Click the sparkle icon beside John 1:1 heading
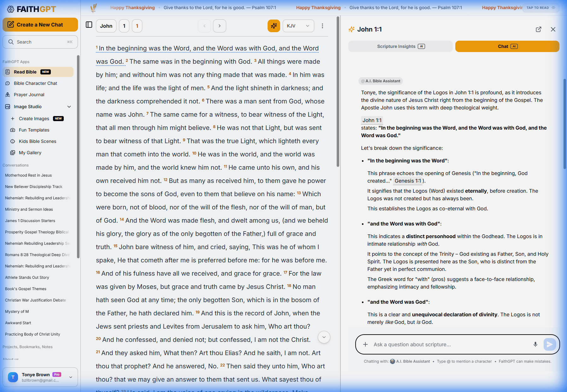This screenshot has height=392, width=567. click(351, 29)
